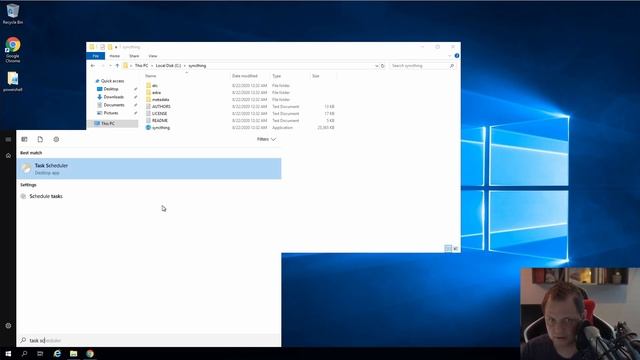Screen dimensions: 640x360
Task: Select the extra folder
Action: click(156, 93)
